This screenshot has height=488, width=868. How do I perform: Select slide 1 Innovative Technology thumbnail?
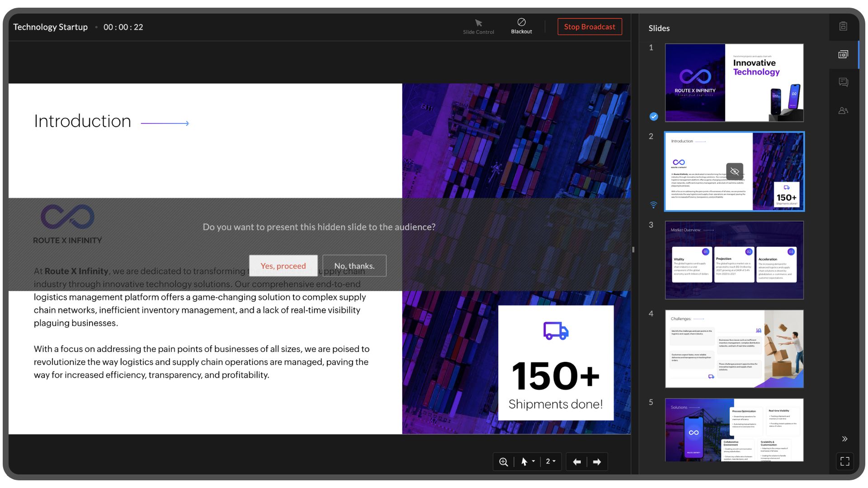click(x=734, y=83)
